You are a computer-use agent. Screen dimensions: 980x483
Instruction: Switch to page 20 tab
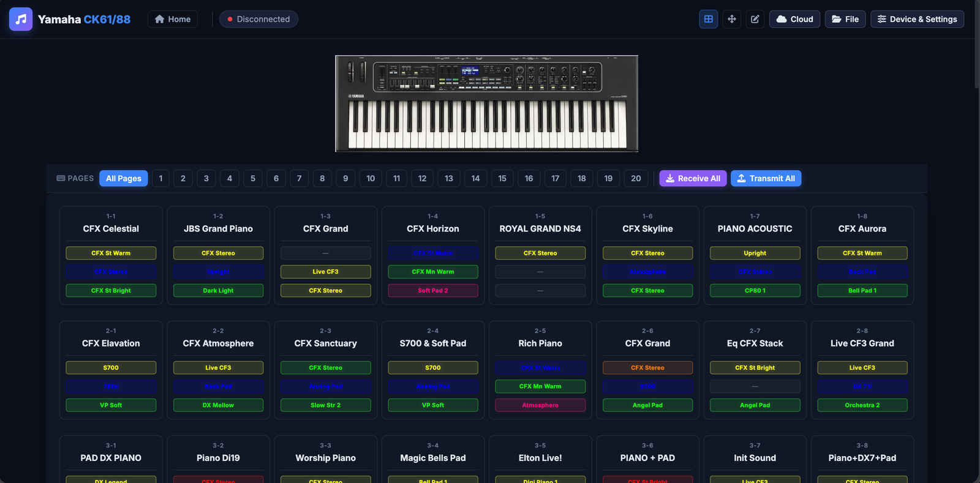pyautogui.click(x=636, y=178)
